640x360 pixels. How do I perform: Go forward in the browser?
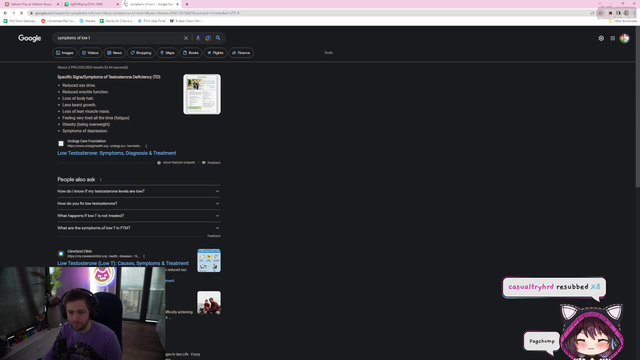point(13,13)
